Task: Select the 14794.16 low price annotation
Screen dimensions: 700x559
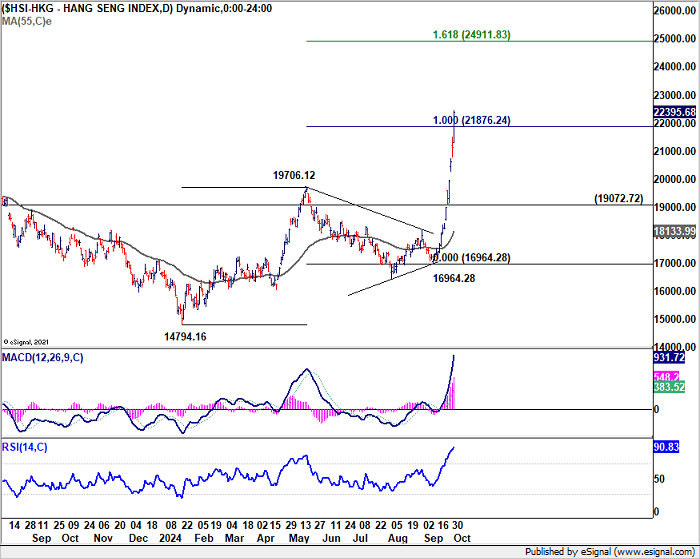Action: pyautogui.click(x=185, y=337)
